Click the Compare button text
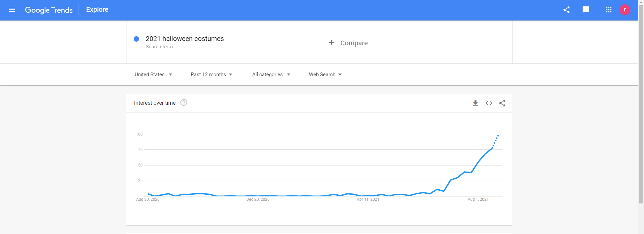This screenshot has width=644, height=234. [x=354, y=43]
